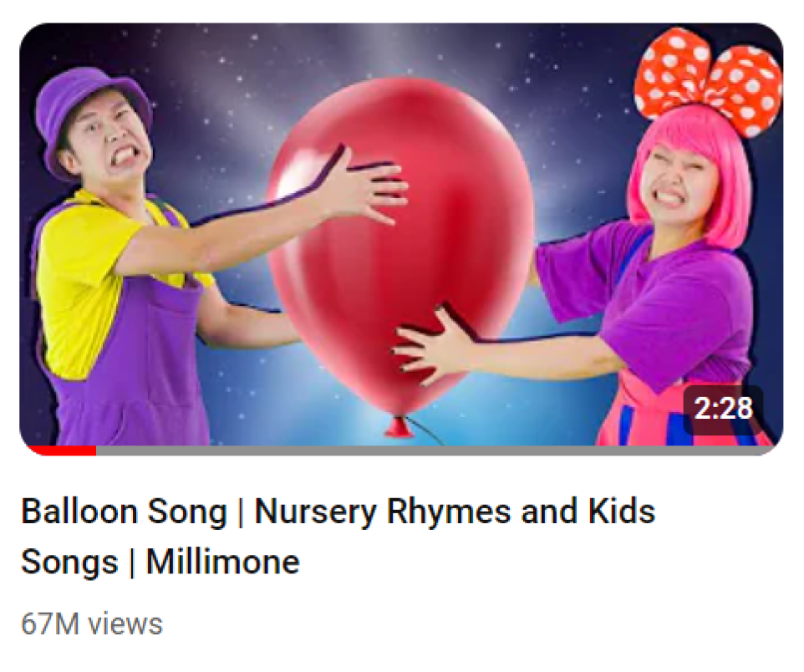Click the red polka dot bow
Screen dimensions: 804x672
tap(708, 79)
